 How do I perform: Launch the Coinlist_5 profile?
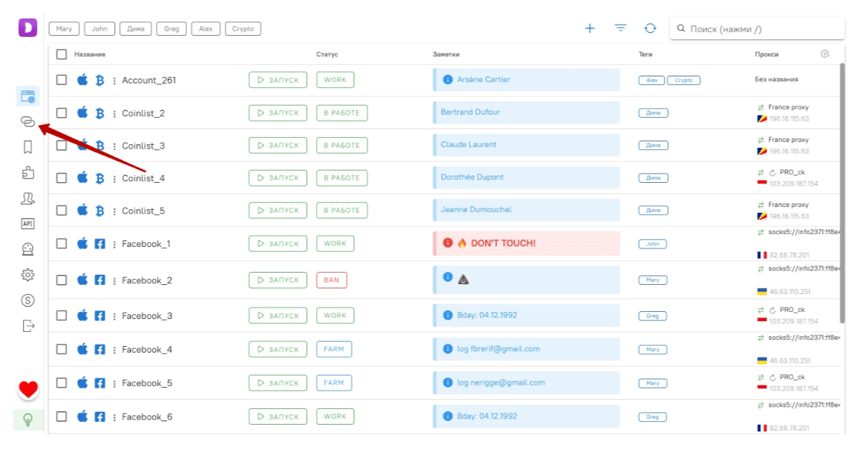point(278,211)
